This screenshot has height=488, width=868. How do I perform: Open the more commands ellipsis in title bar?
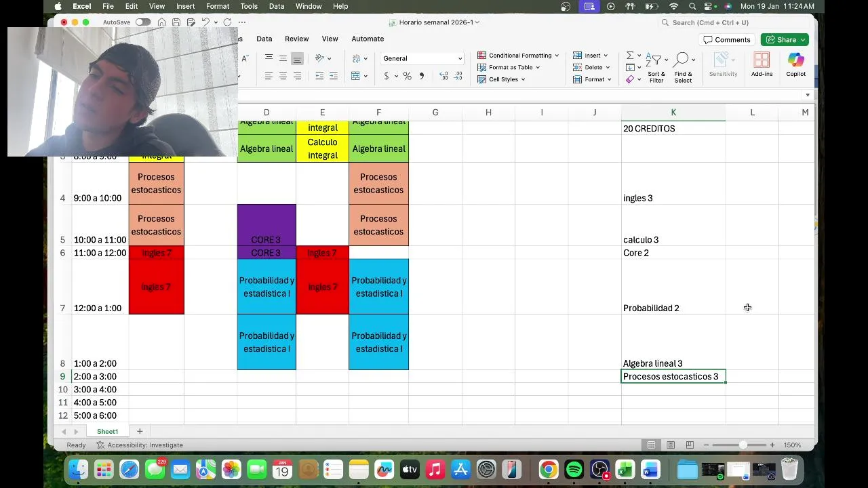click(x=242, y=22)
